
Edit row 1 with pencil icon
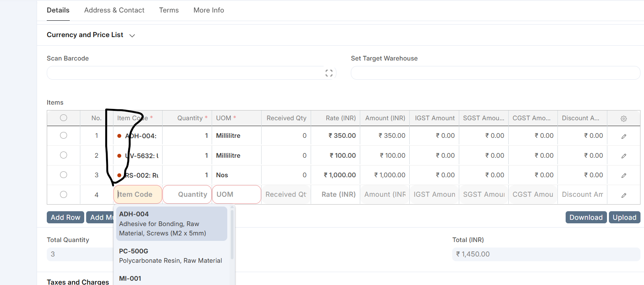pos(624,136)
